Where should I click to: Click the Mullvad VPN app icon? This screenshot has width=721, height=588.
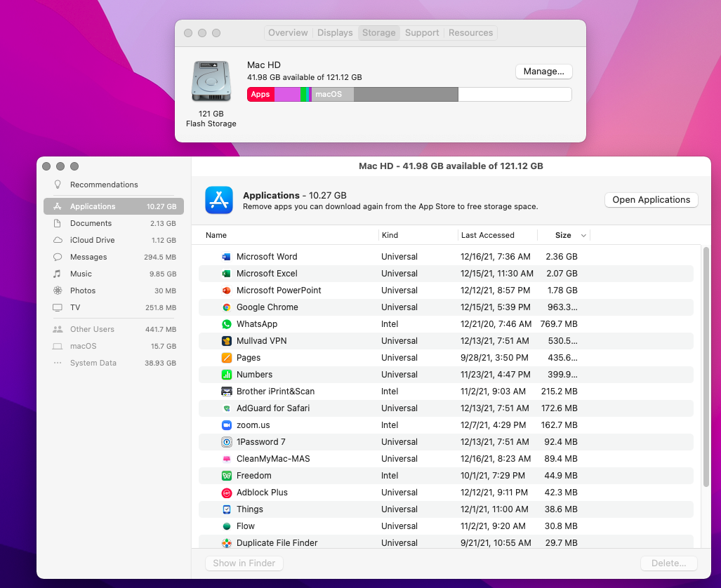click(x=226, y=341)
